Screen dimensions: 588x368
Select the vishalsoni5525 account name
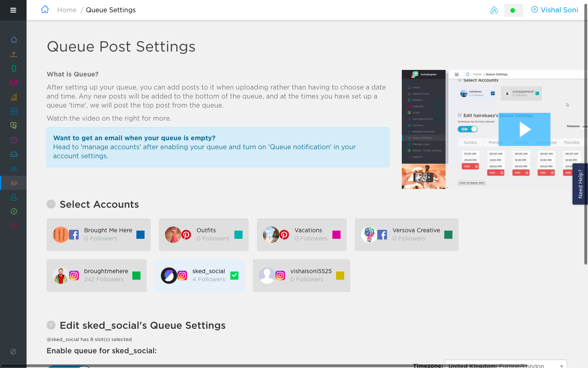(x=311, y=271)
